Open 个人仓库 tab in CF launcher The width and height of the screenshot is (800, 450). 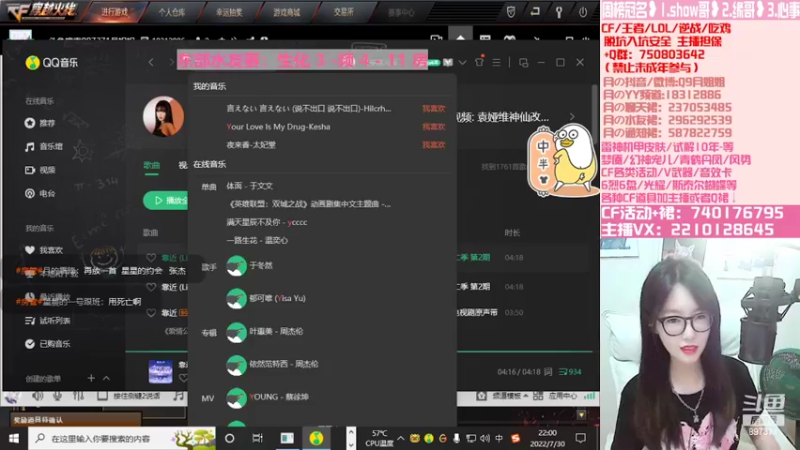tap(171, 12)
